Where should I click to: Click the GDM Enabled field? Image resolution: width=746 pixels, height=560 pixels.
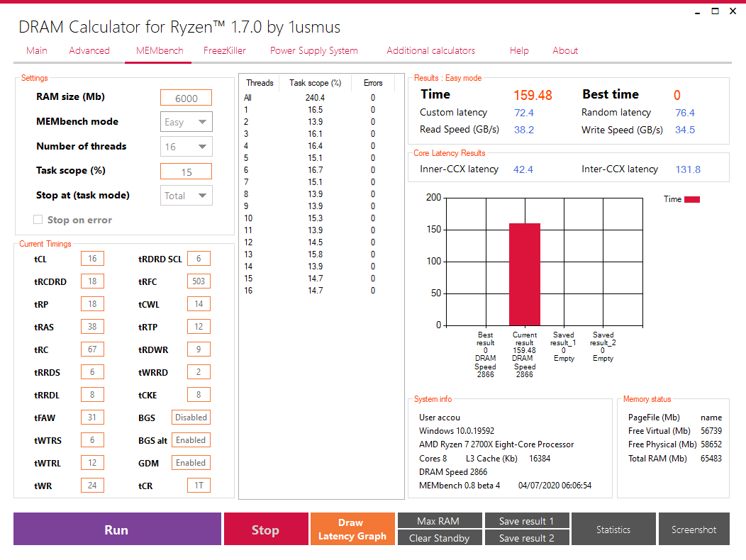191,462
